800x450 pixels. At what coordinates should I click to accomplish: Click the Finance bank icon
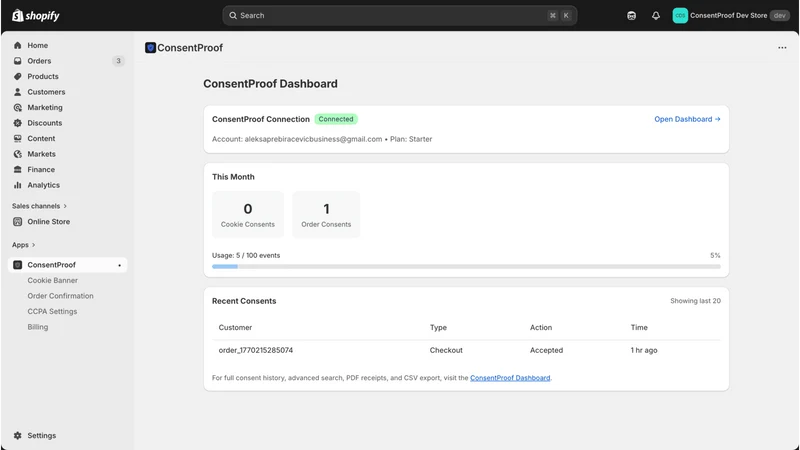pos(17,169)
